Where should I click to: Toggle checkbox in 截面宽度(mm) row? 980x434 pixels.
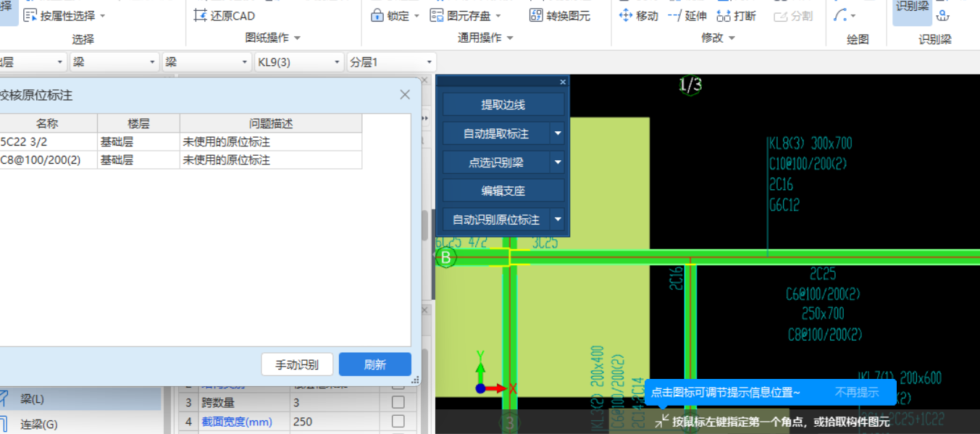(x=398, y=421)
